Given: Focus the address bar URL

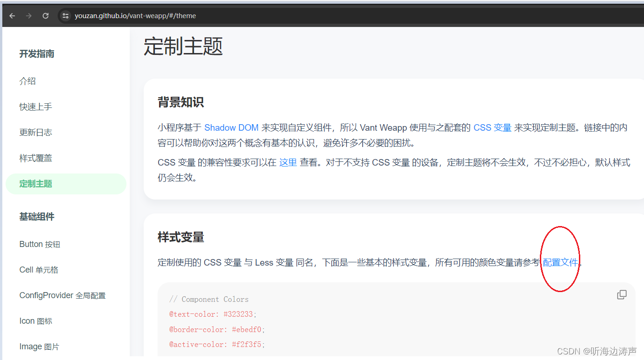Looking at the screenshot, I should [x=135, y=16].
